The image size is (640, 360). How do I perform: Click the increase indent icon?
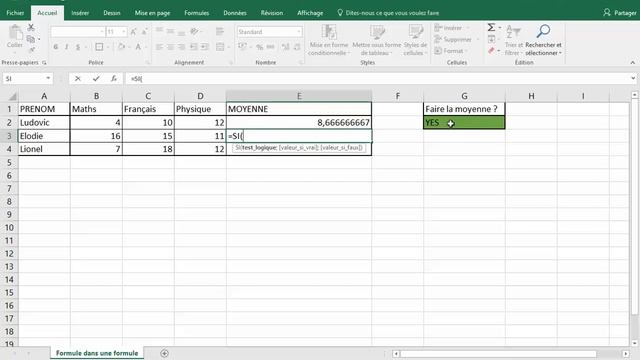(x=204, y=47)
